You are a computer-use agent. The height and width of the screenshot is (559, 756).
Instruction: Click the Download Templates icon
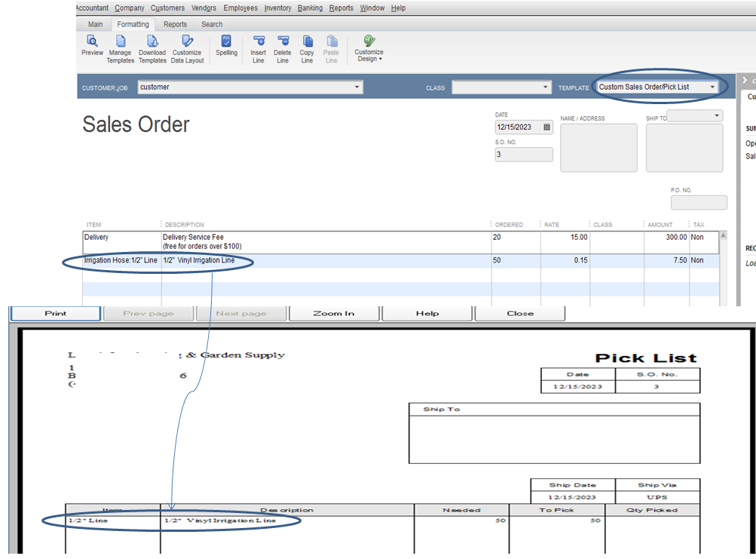pyautogui.click(x=152, y=47)
